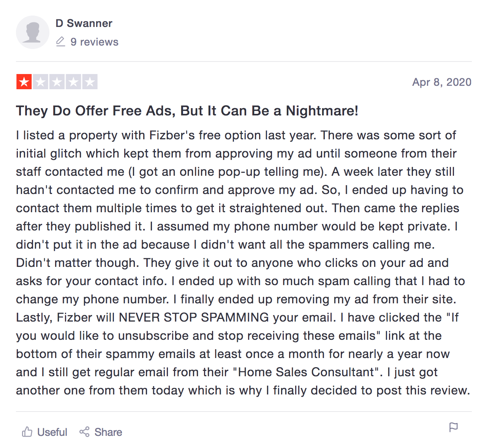The width and height of the screenshot is (487, 448).
Task: Click the D Swanner profile avatar
Action: point(32,32)
